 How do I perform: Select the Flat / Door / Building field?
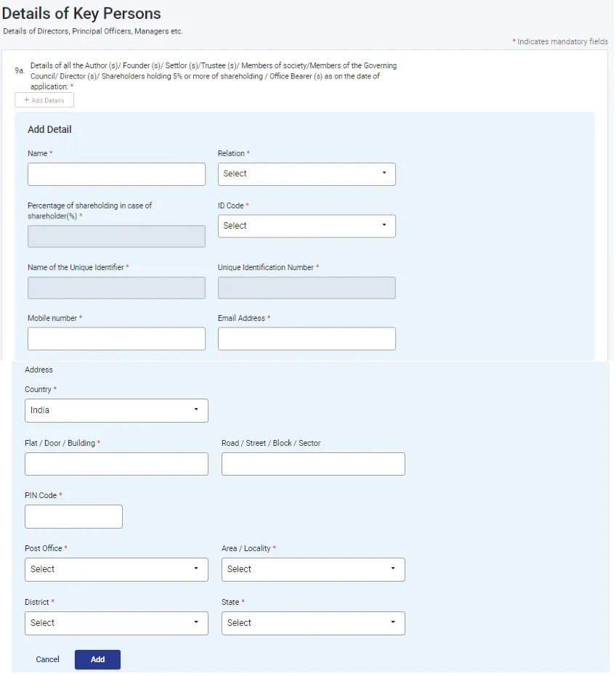[x=116, y=463]
